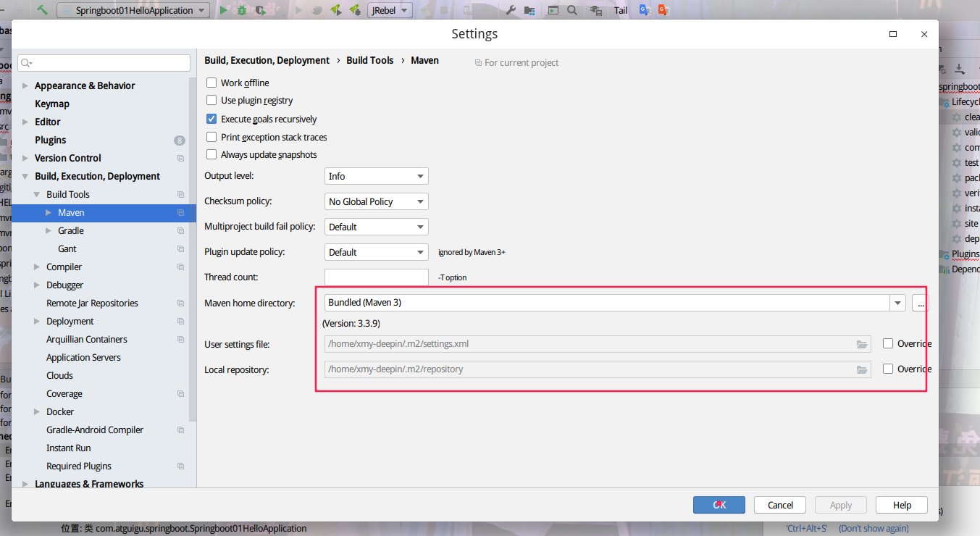This screenshot has height=536, width=980.
Task: Click the red Google Translate icon
Action: pyautogui.click(x=663, y=10)
